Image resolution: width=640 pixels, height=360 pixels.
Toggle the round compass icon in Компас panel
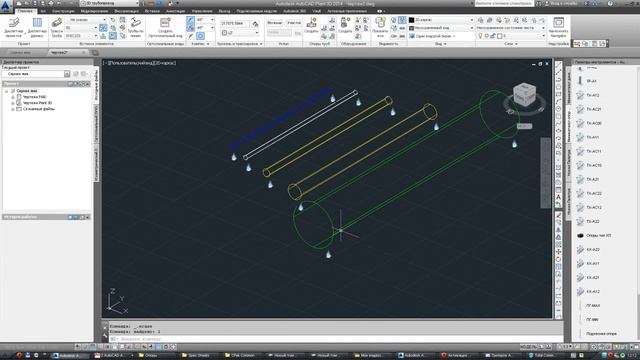(x=200, y=36)
